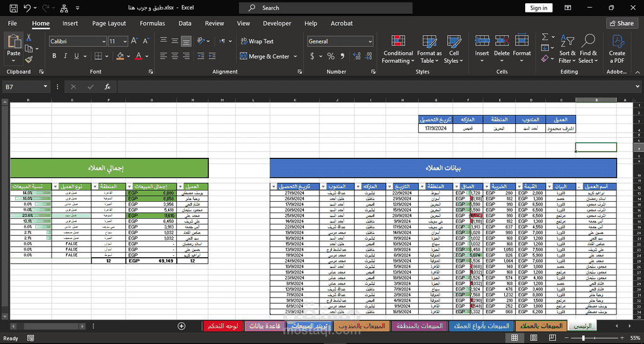Decrease font size with the small A icon
The height and width of the screenshot is (344, 644).
pos(146,41)
